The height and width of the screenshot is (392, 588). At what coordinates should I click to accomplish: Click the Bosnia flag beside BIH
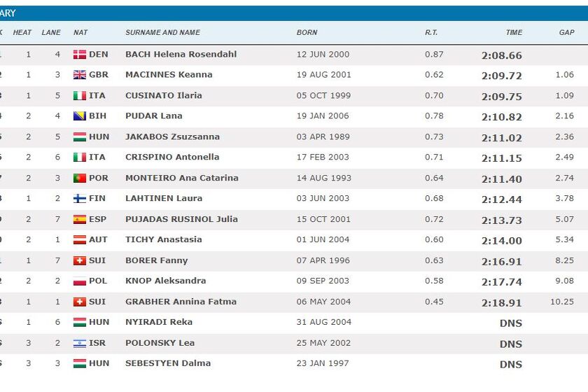[x=80, y=116]
